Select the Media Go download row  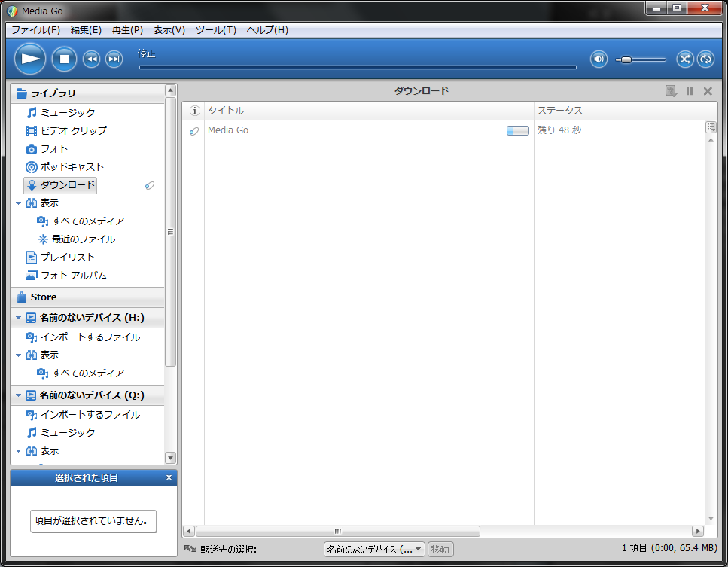(443, 130)
